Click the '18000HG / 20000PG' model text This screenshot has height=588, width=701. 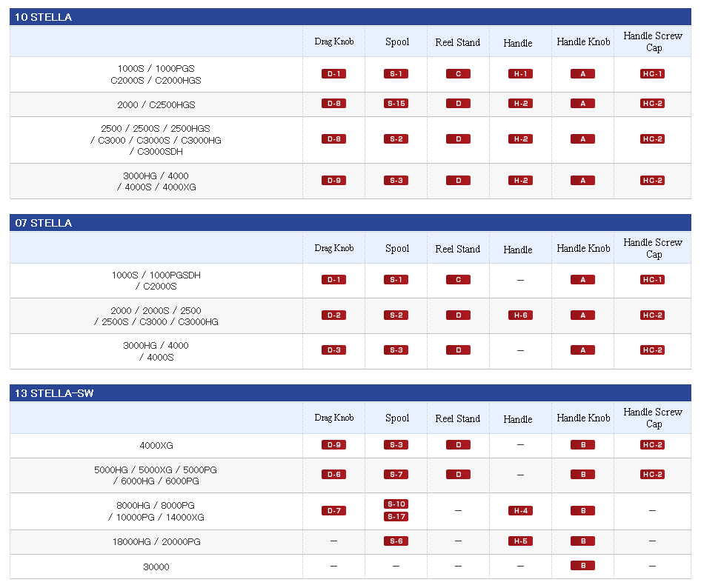(x=156, y=541)
